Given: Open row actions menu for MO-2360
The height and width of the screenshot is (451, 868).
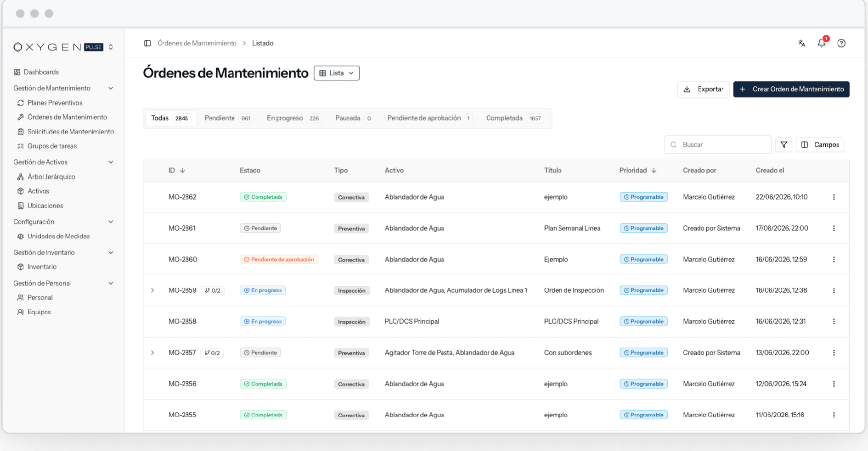Looking at the screenshot, I should point(834,259).
